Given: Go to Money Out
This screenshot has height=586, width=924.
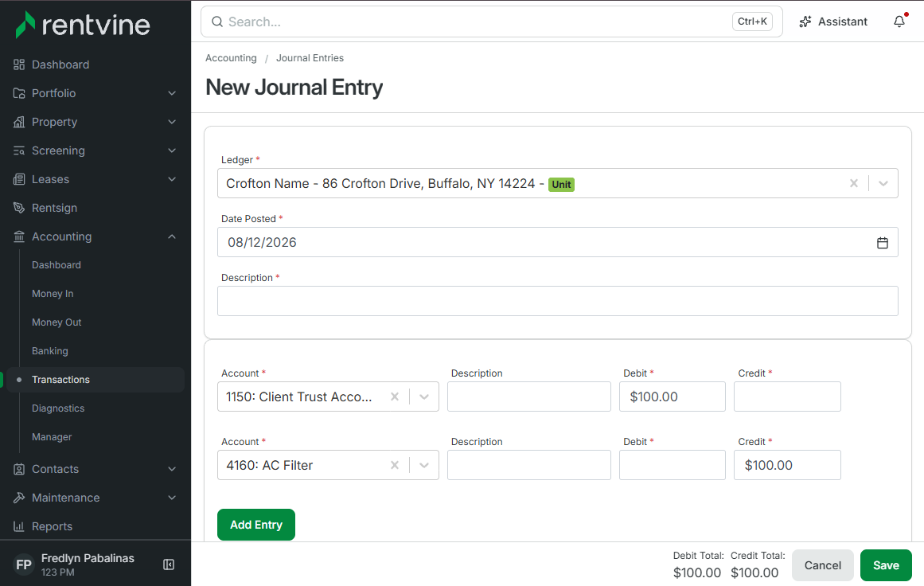Looking at the screenshot, I should point(57,322).
